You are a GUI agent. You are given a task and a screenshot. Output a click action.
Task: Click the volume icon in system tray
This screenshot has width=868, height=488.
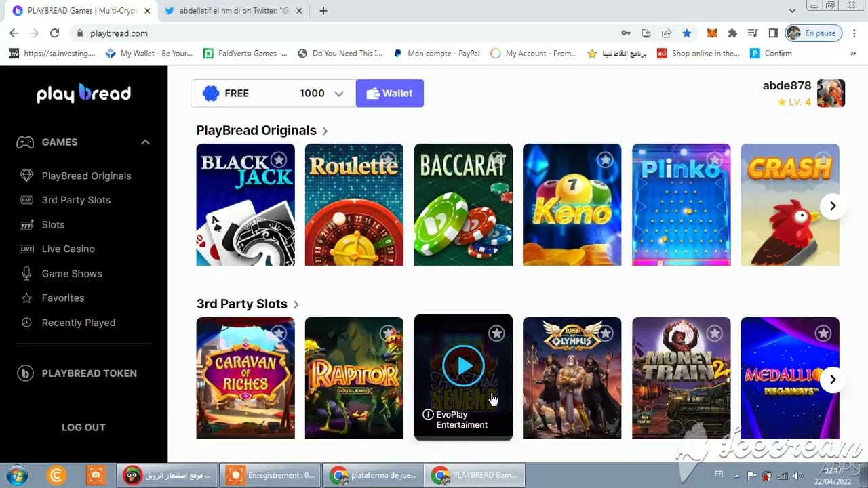click(x=797, y=475)
